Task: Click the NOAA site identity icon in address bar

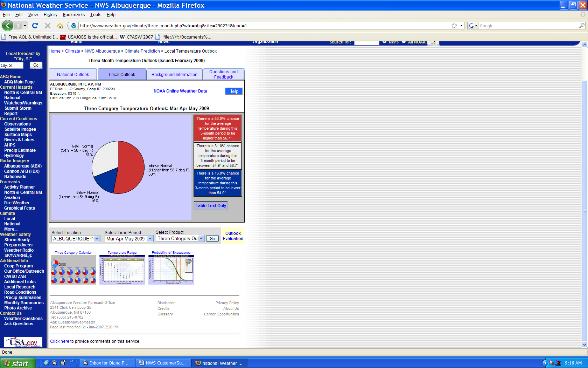Action: pyautogui.click(x=73, y=26)
